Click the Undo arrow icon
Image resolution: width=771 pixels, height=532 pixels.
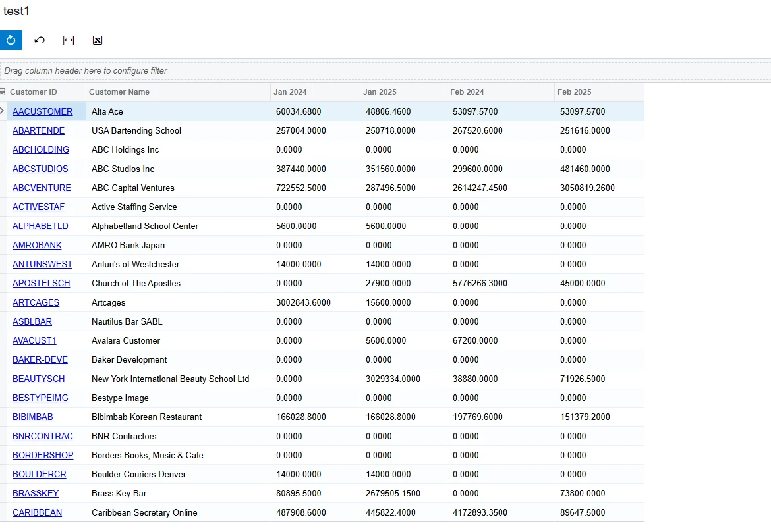[x=40, y=40]
